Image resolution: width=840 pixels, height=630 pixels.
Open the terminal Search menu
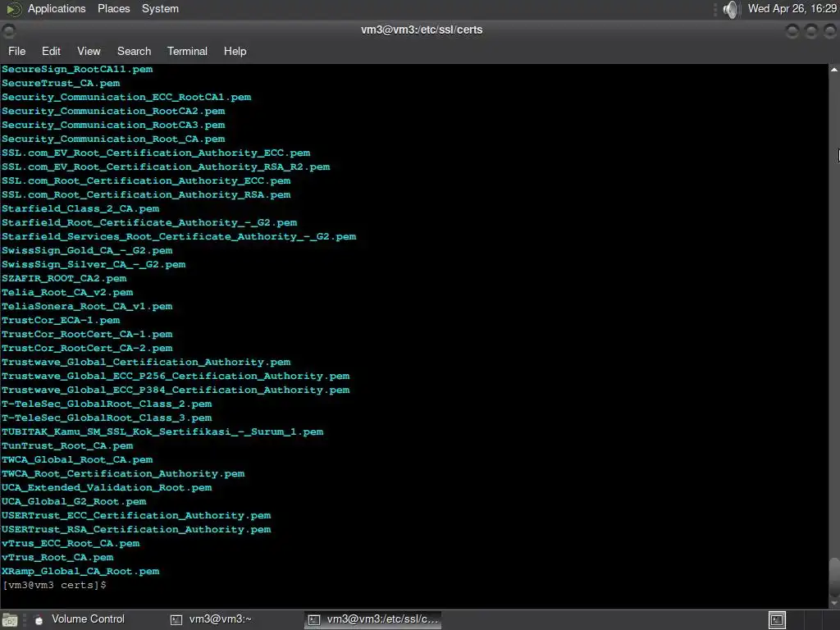[x=134, y=51]
